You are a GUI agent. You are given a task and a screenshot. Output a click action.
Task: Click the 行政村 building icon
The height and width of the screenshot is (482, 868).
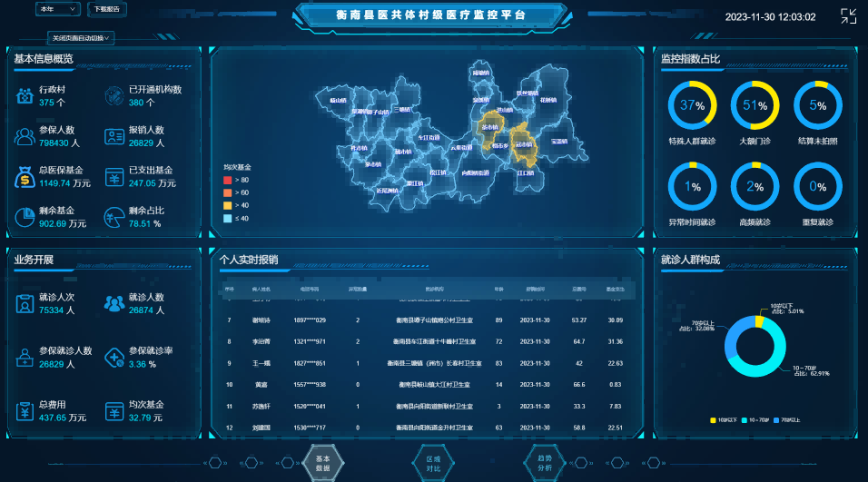(x=25, y=95)
